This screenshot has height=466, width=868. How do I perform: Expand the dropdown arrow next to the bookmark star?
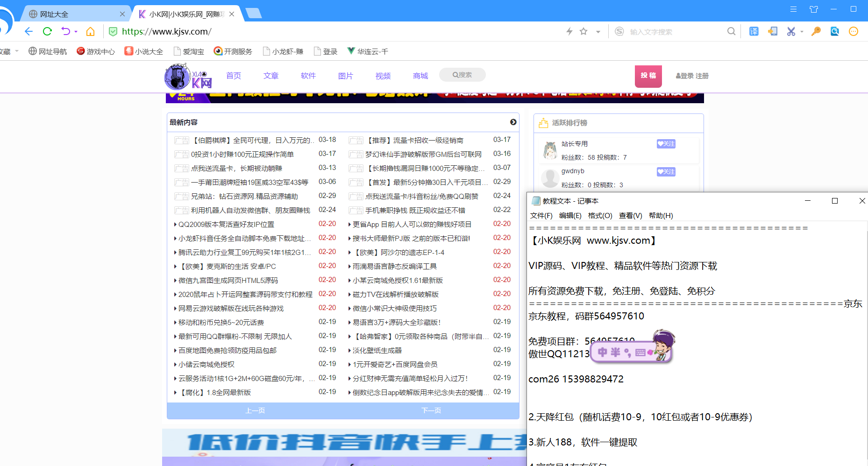(598, 31)
